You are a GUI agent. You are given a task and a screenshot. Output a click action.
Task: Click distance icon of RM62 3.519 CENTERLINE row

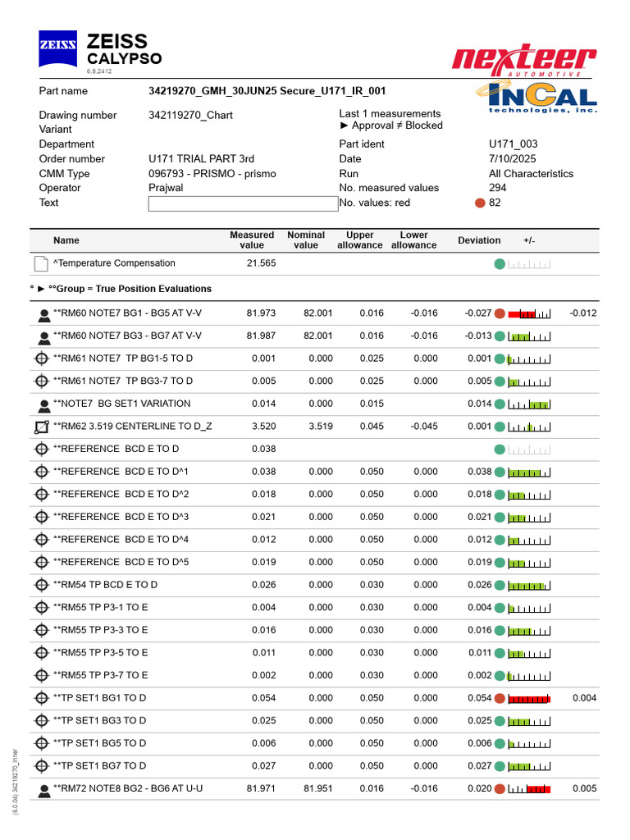click(42, 427)
